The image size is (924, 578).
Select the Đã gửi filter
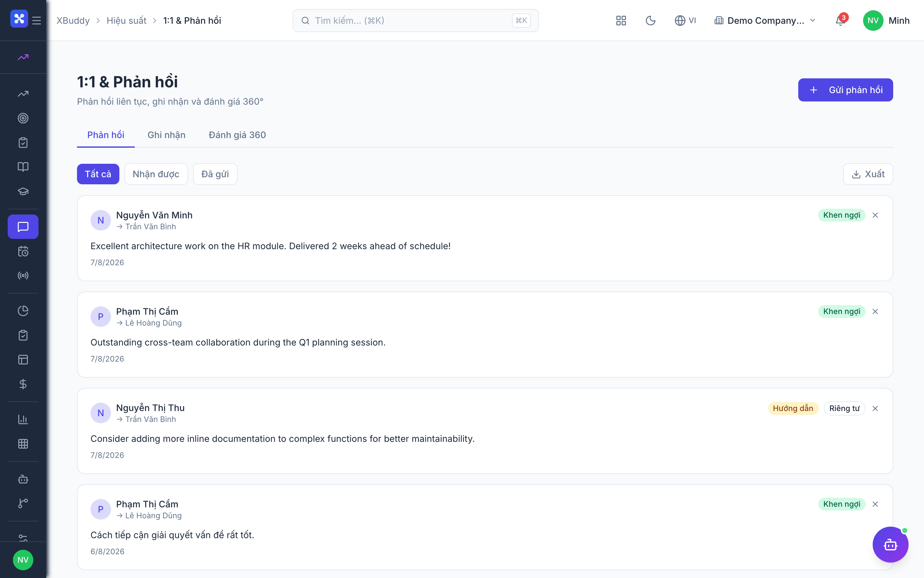coord(215,174)
